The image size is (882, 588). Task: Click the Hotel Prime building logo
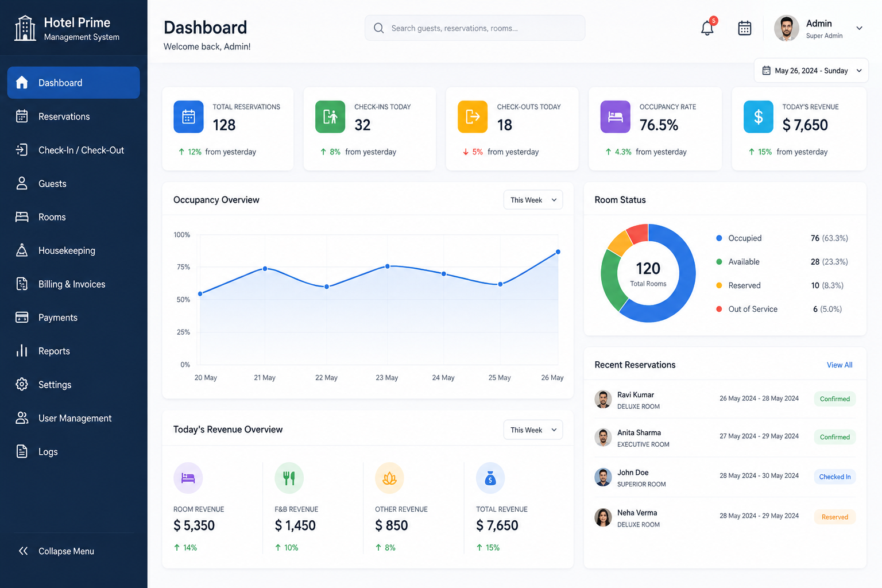25,28
